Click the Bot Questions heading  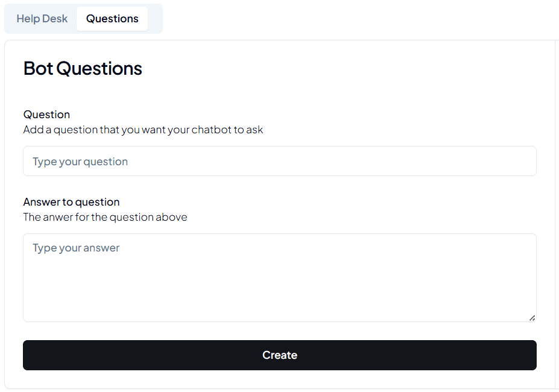(83, 69)
